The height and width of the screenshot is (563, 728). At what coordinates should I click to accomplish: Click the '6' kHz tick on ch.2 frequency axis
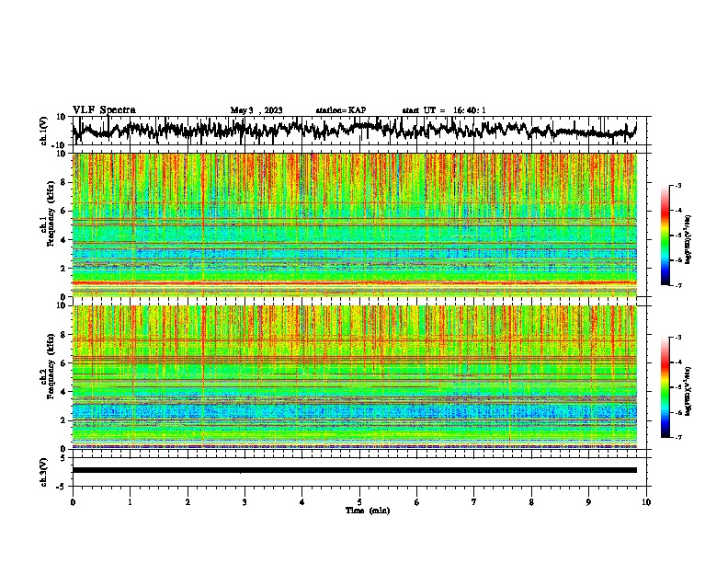pos(63,362)
